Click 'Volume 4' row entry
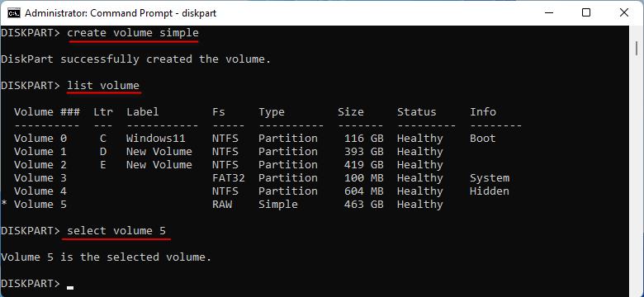 [40, 191]
